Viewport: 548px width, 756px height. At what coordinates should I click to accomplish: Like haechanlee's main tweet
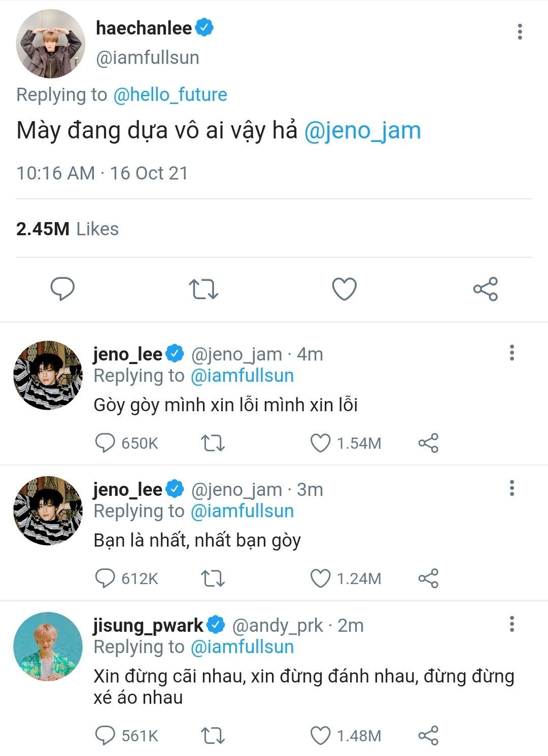pyautogui.click(x=344, y=289)
